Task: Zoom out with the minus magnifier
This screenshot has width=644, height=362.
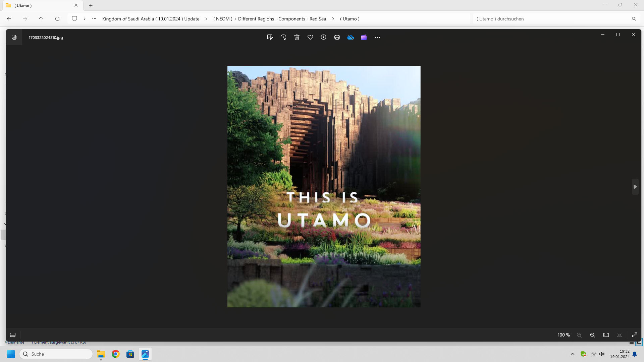Action: [x=579, y=335]
